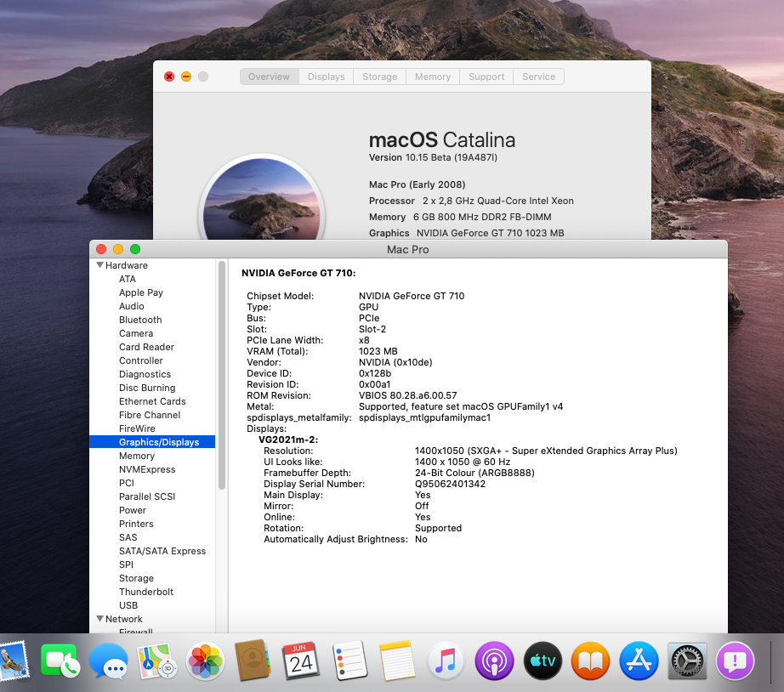
Task: Launch Photos app from the dock
Action: click(205, 661)
